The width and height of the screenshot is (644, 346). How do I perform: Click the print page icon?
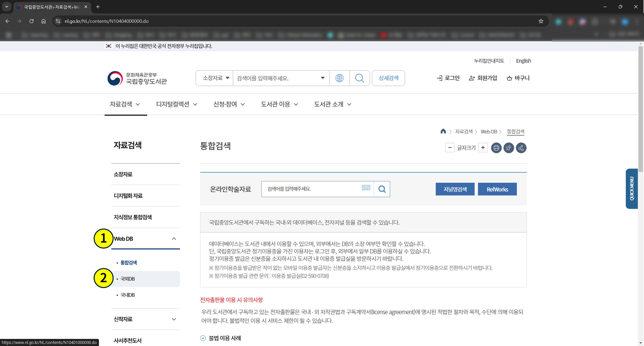tap(496, 148)
